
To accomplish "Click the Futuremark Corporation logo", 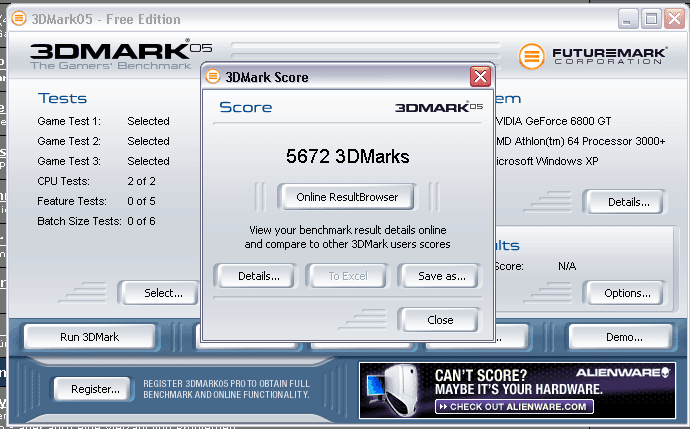I will 592,56.
